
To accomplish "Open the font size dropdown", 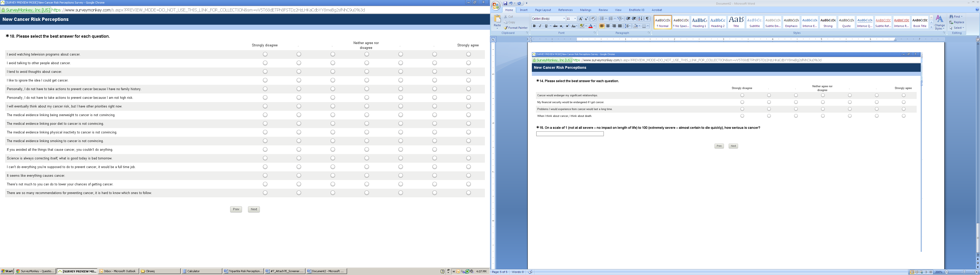I will click(575, 19).
